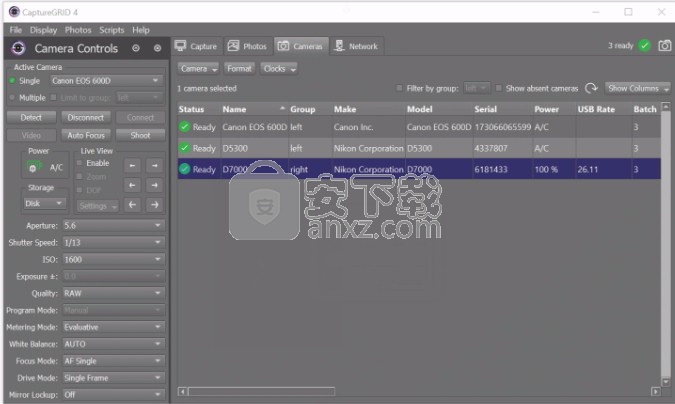Click the smallest right focus arrow in Live View
The width and height of the screenshot is (675, 404).
pos(154,165)
